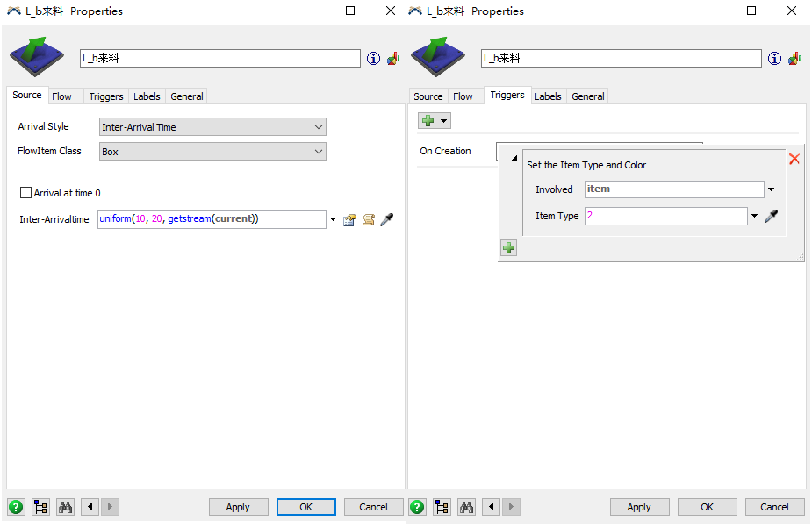Open the FlowItem Class dropdown
Image resolution: width=812 pixels, height=528 pixels.
click(x=212, y=152)
